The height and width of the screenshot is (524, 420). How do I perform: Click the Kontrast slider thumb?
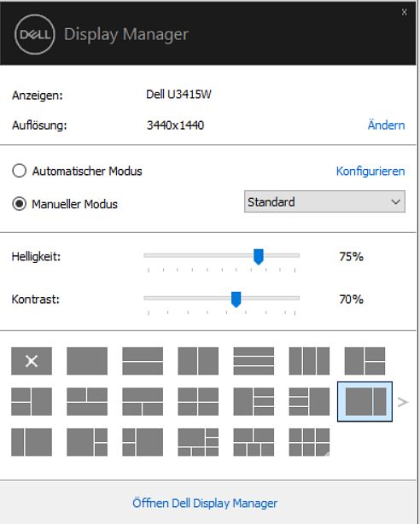[x=236, y=299]
